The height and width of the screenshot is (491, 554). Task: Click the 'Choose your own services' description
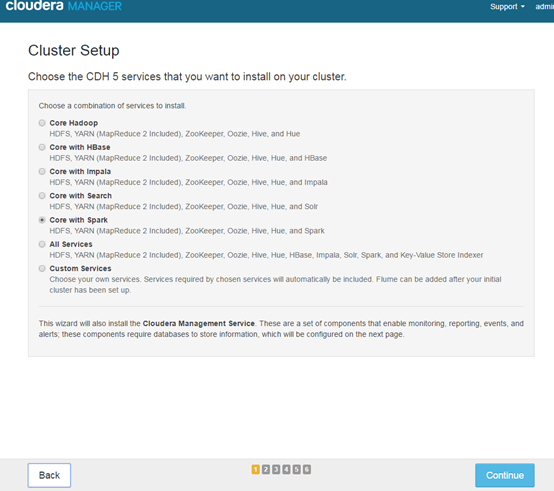tap(275, 285)
